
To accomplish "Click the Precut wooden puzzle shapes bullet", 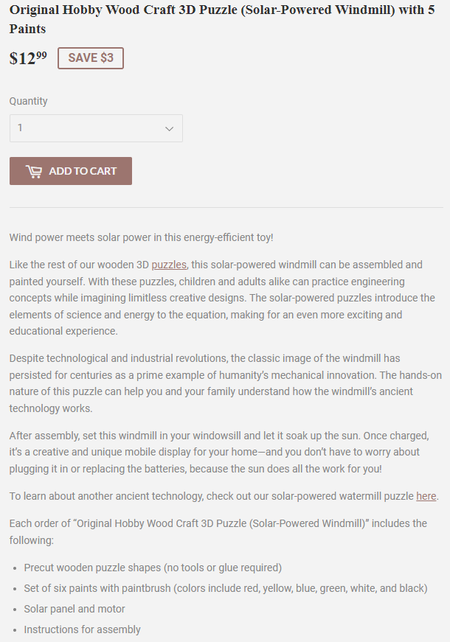I will point(153,568).
